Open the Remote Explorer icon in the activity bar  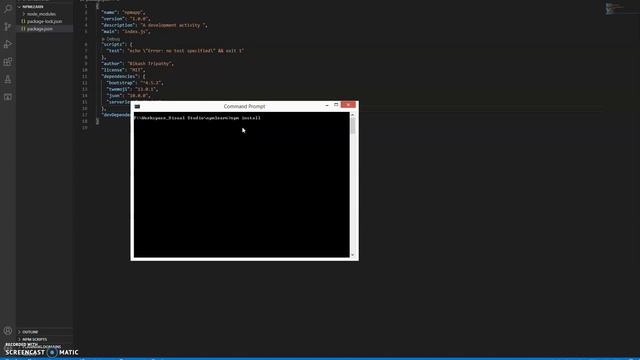pyautogui.click(x=7, y=97)
